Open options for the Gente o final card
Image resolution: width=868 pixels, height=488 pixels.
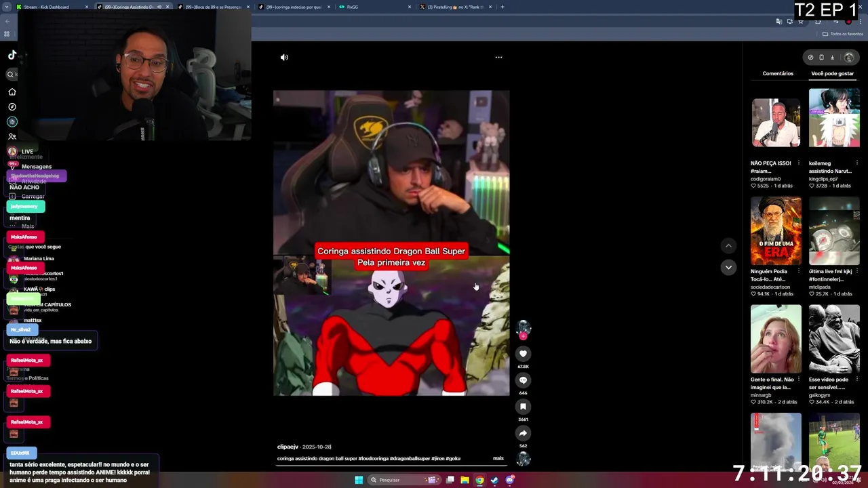[x=799, y=380]
